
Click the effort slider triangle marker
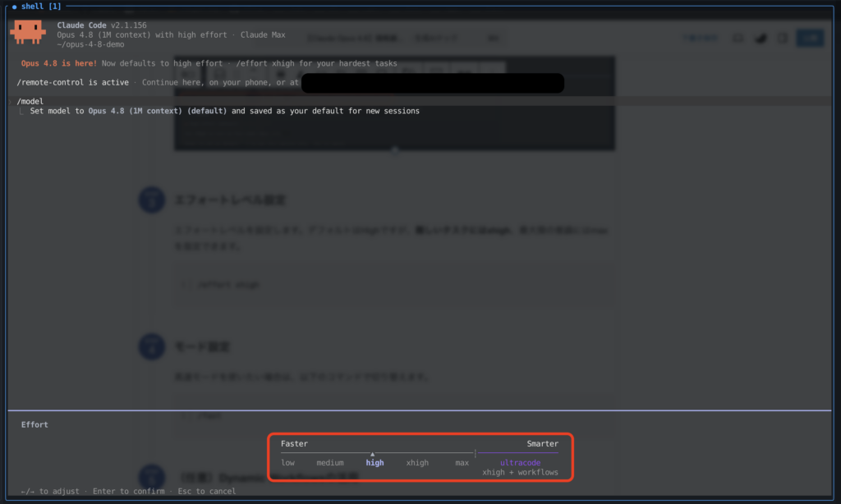pos(372,454)
